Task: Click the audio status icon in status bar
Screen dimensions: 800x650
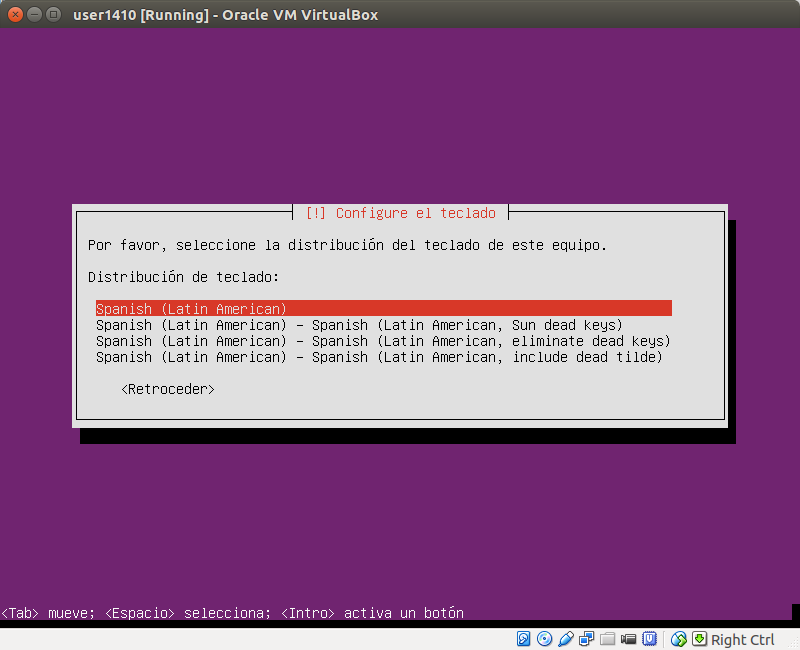Action: (565, 639)
